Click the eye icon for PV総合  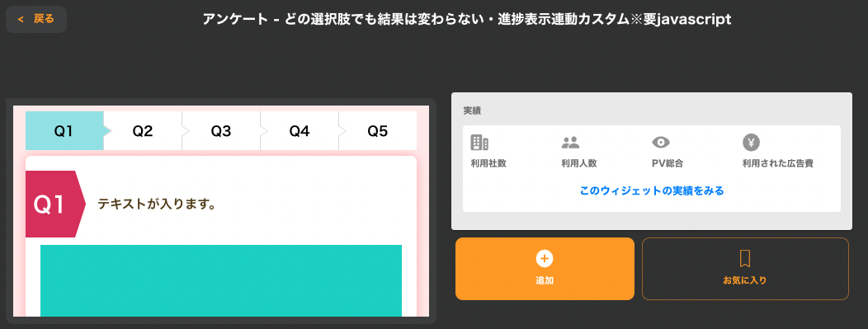(x=660, y=143)
